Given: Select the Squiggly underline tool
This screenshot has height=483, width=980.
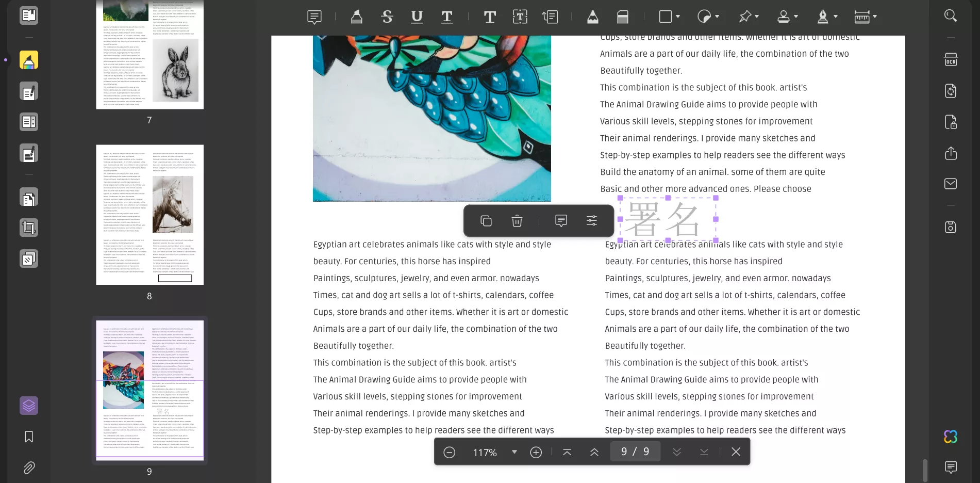Looking at the screenshot, I should point(447,17).
